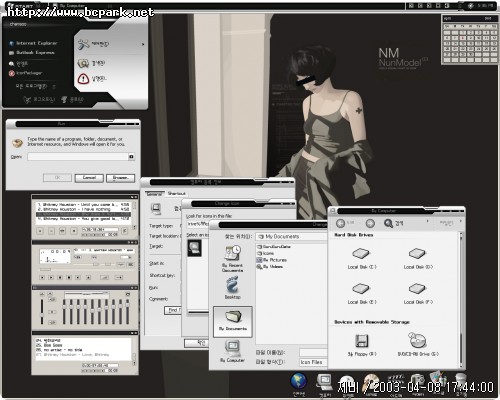Click the file name field in open dialog

click(313, 352)
